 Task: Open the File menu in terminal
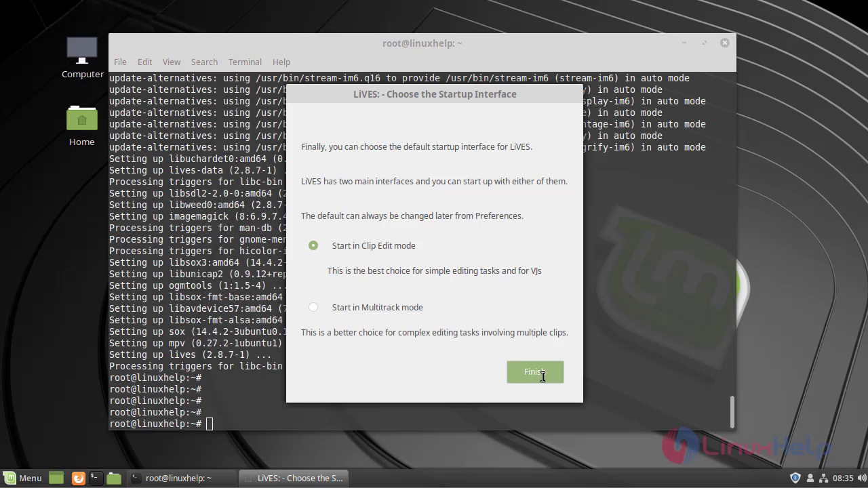(x=120, y=62)
